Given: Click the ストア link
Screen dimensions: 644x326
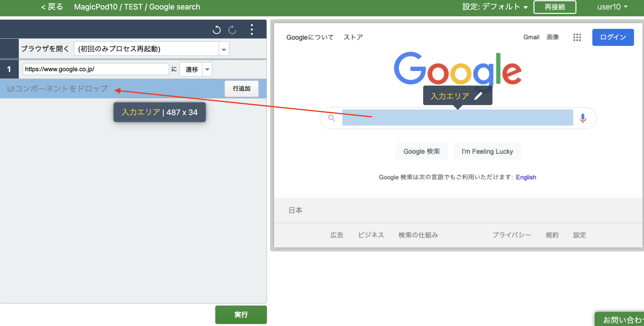Looking at the screenshot, I should [353, 38].
